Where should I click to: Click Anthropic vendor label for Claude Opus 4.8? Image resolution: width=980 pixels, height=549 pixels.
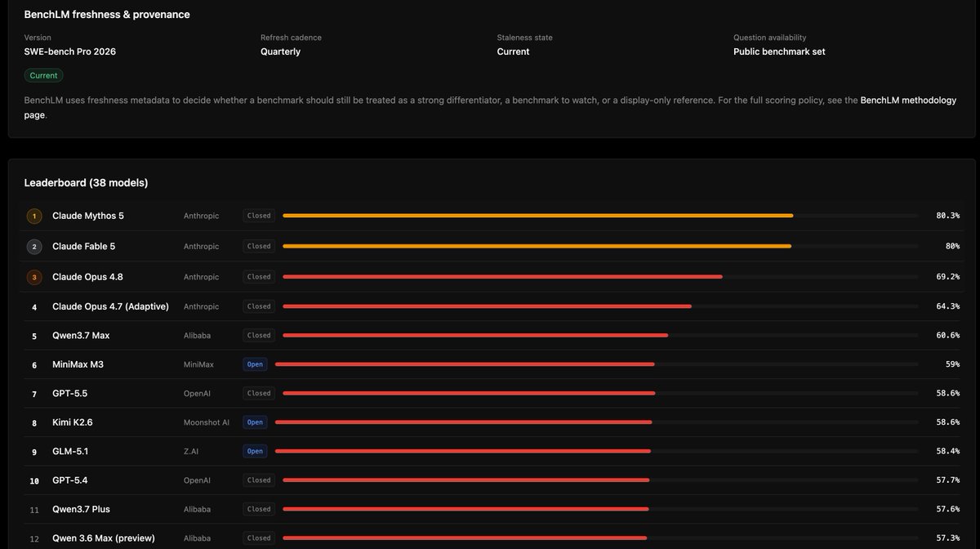(x=202, y=277)
